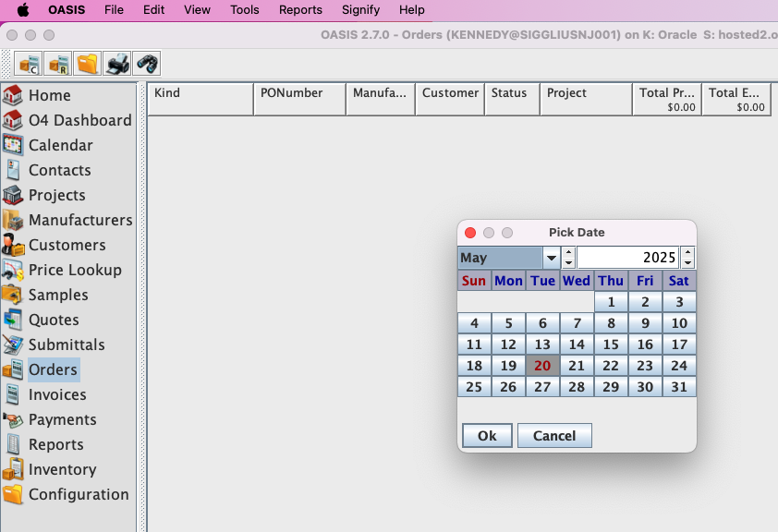Open the Reports sidebar icon
This screenshot has height=532, width=778.
point(12,444)
